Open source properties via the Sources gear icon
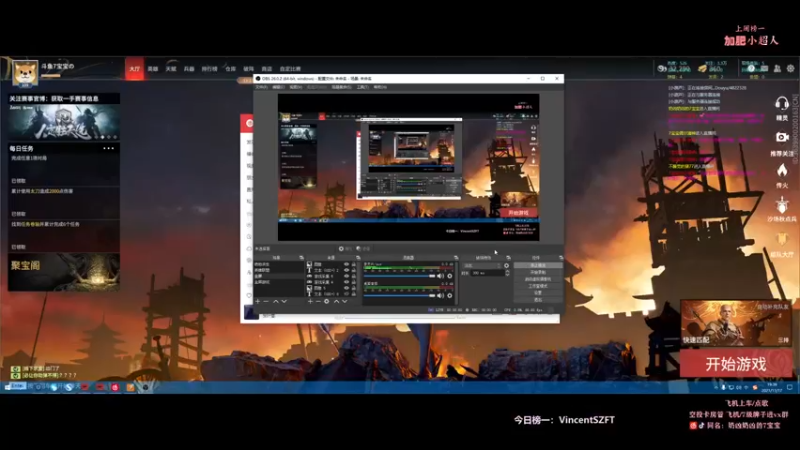This screenshot has width=800, height=450. click(x=327, y=302)
